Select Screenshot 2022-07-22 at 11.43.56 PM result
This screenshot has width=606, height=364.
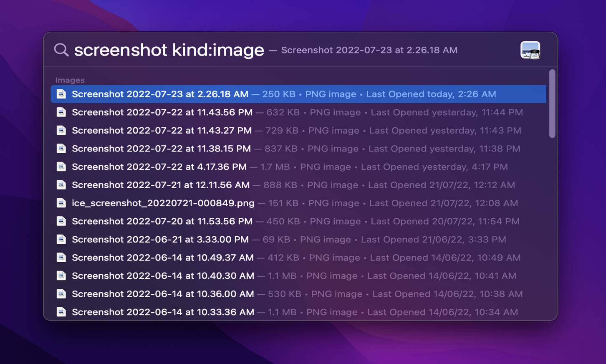298,112
